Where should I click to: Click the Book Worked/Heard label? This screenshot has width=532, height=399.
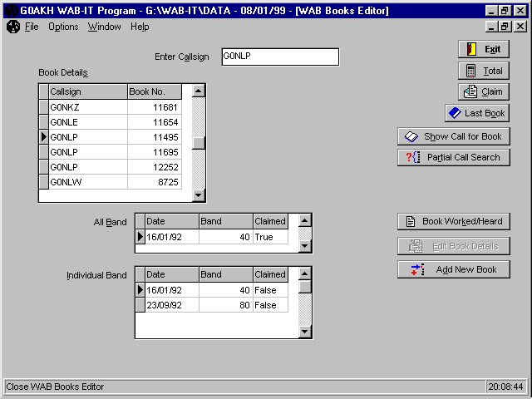[462, 221]
